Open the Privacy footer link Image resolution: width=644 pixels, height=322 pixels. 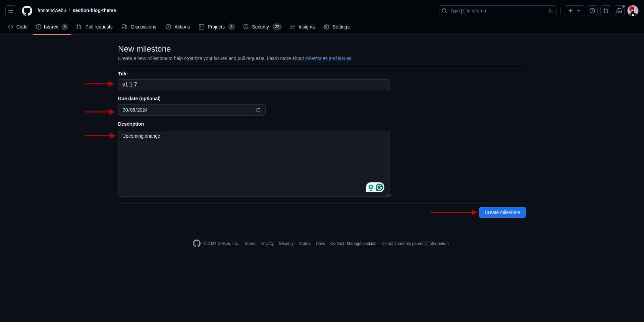(x=267, y=244)
